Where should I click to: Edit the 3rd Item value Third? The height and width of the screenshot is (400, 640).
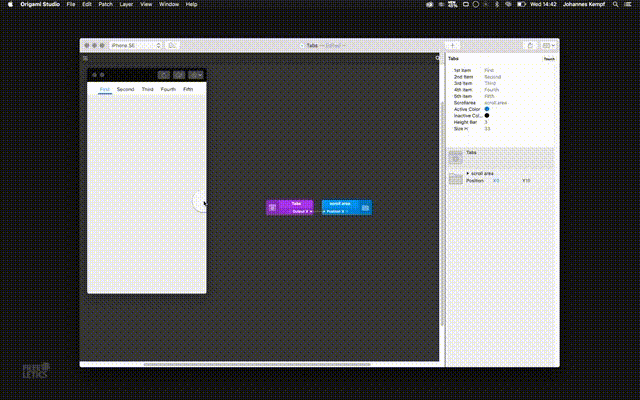pyautogui.click(x=490, y=83)
